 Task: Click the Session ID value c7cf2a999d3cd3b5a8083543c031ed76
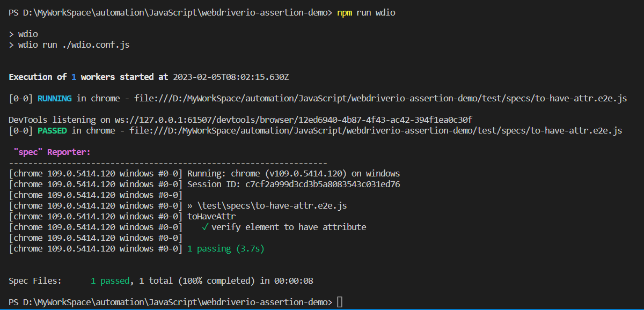[x=323, y=184]
